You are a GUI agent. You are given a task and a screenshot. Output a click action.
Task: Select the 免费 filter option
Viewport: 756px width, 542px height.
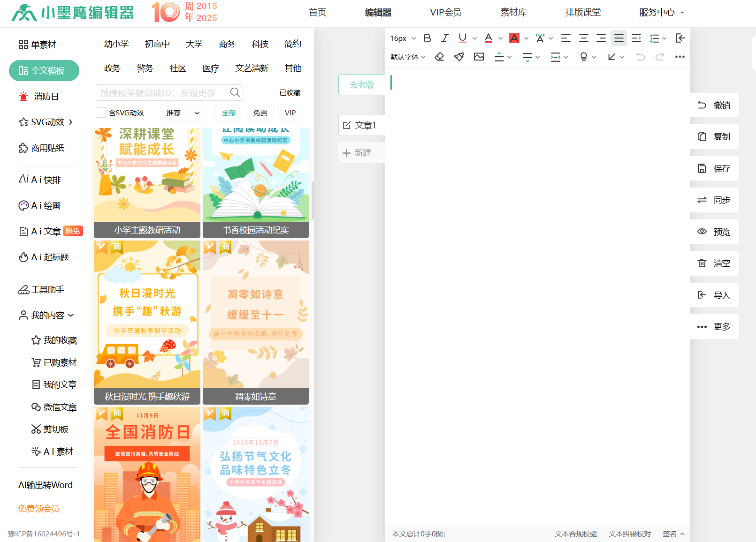point(260,113)
